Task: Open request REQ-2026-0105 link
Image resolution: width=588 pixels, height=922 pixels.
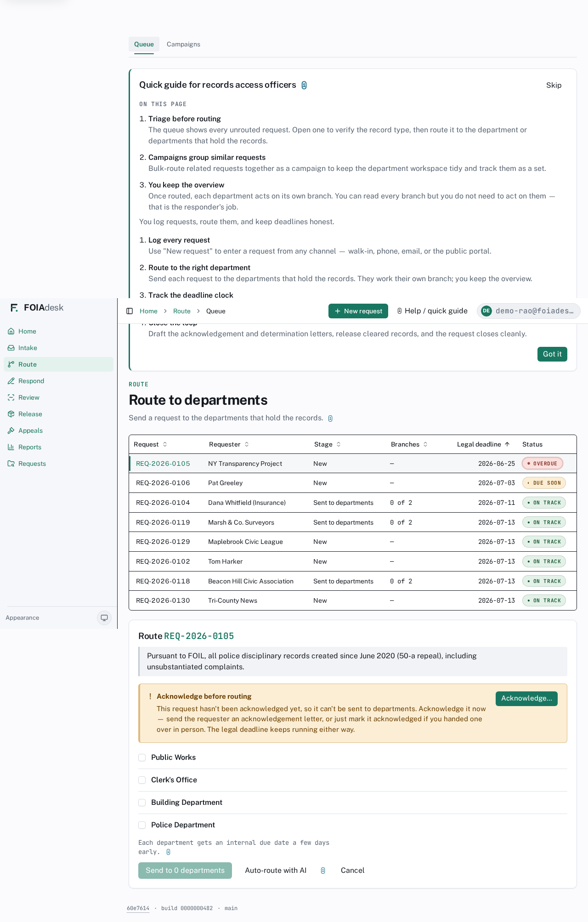Action: tap(163, 464)
